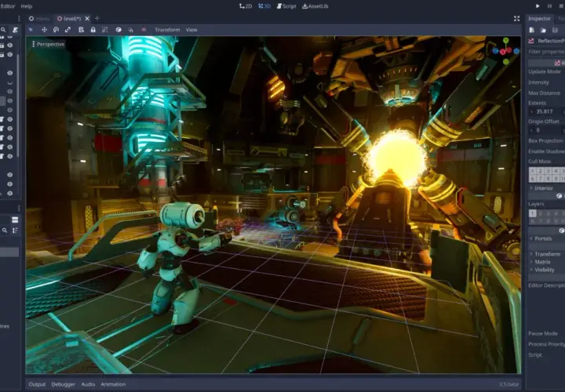Toggle Cull Mask layer 3 cell

coord(548,171)
